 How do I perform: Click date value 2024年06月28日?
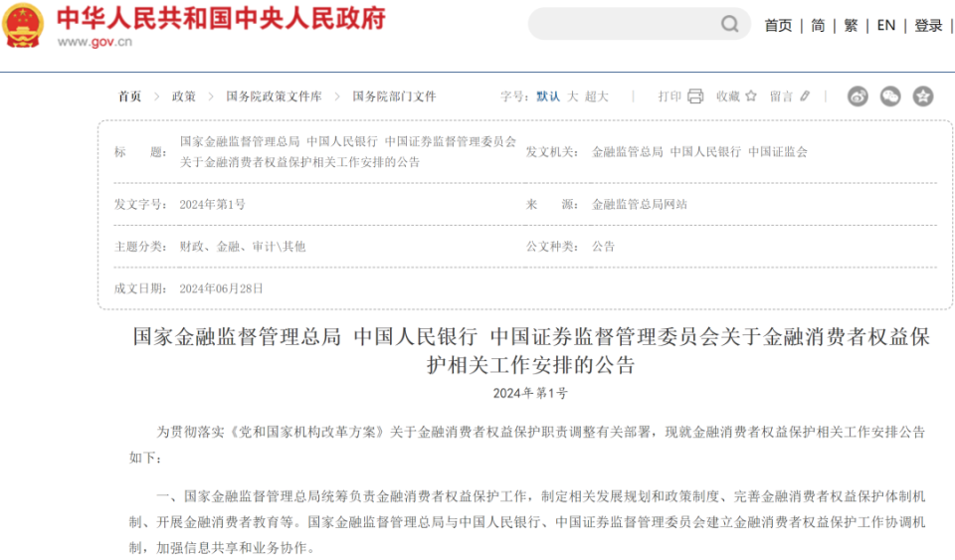[x=221, y=288]
